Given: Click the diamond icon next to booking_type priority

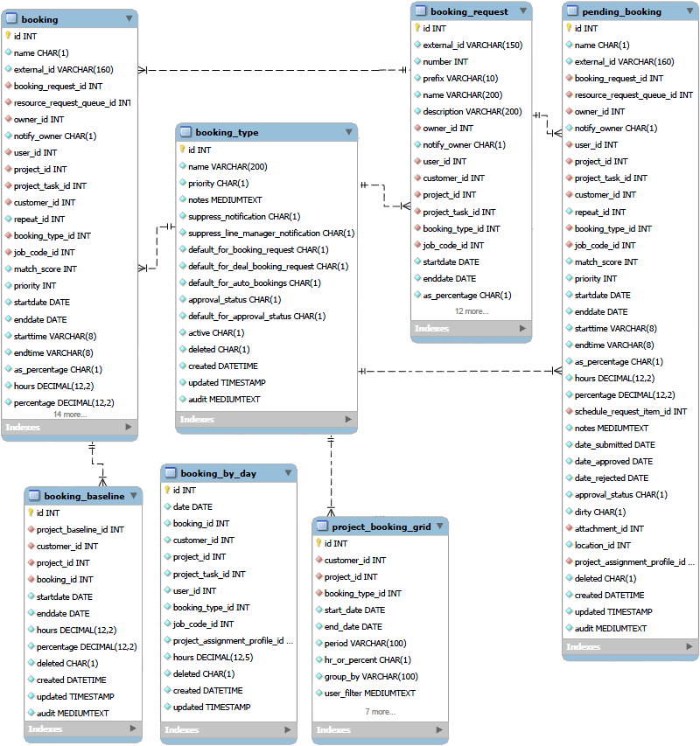Looking at the screenshot, I should click(182, 183).
